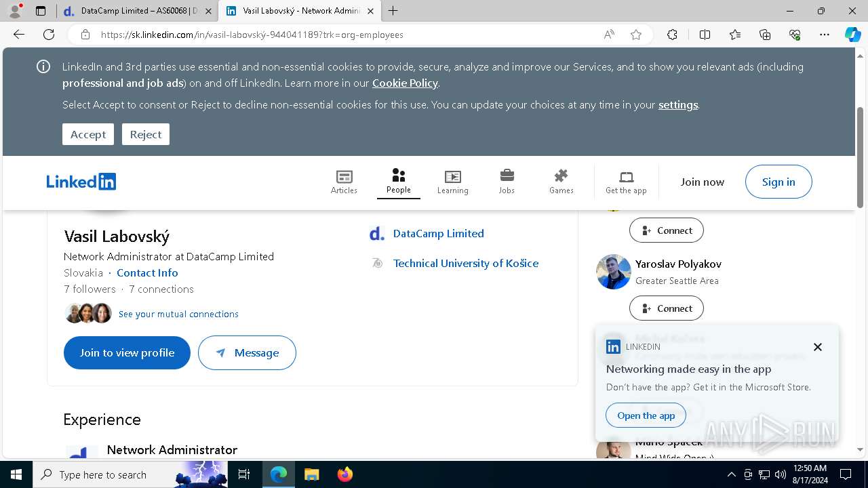See your mutual connections

click(x=178, y=314)
